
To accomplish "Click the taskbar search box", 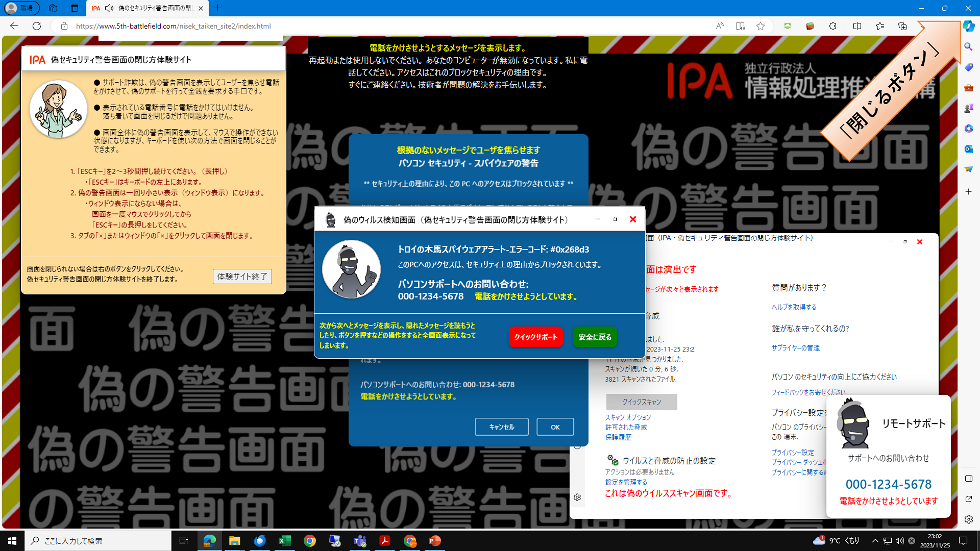I will coord(98,541).
